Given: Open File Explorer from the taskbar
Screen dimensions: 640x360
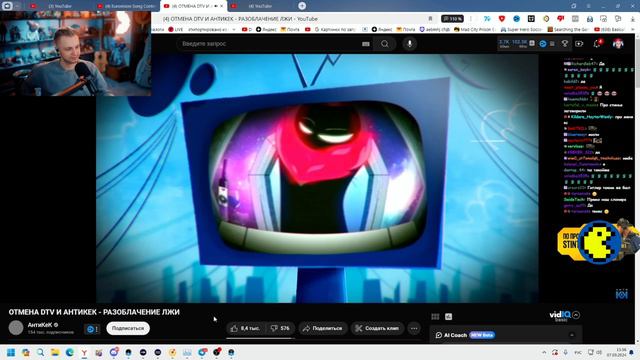Looking at the screenshot, I should (55, 352).
